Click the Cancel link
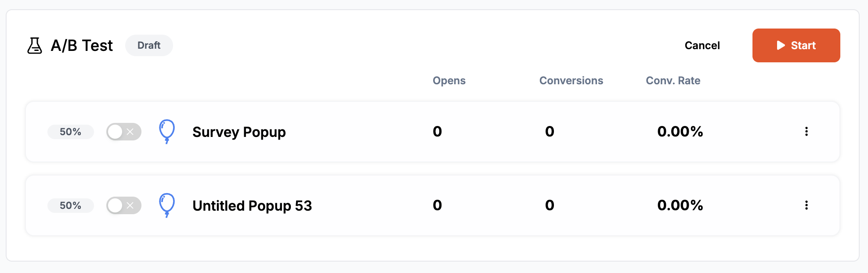868x273 pixels. (x=702, y=45)
